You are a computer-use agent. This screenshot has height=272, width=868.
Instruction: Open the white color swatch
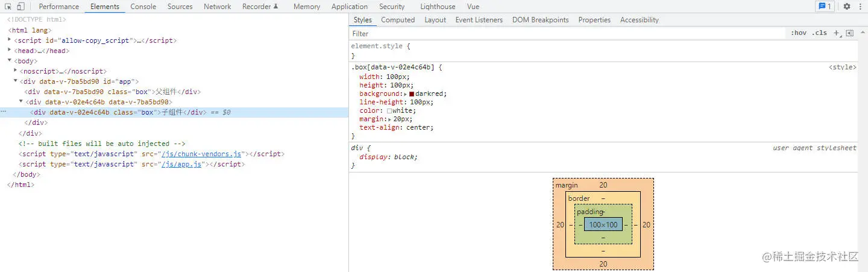tap(389, 111)
